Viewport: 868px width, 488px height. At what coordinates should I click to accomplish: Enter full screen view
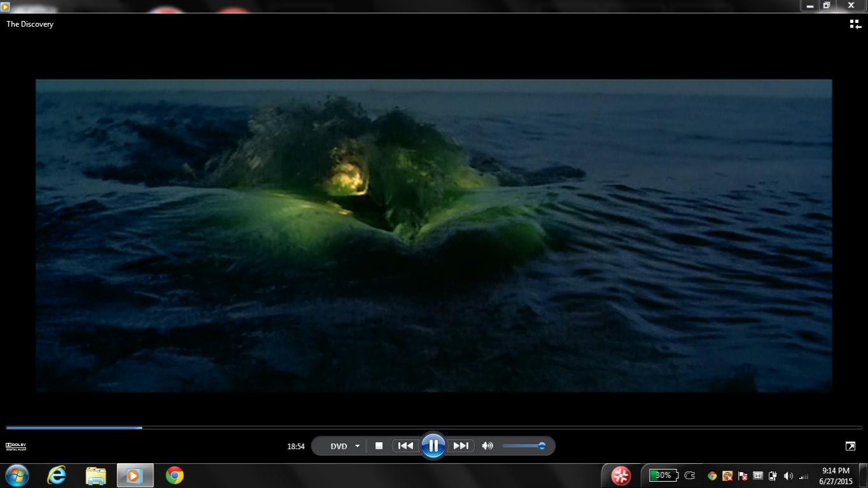click(x=850, y=446)
